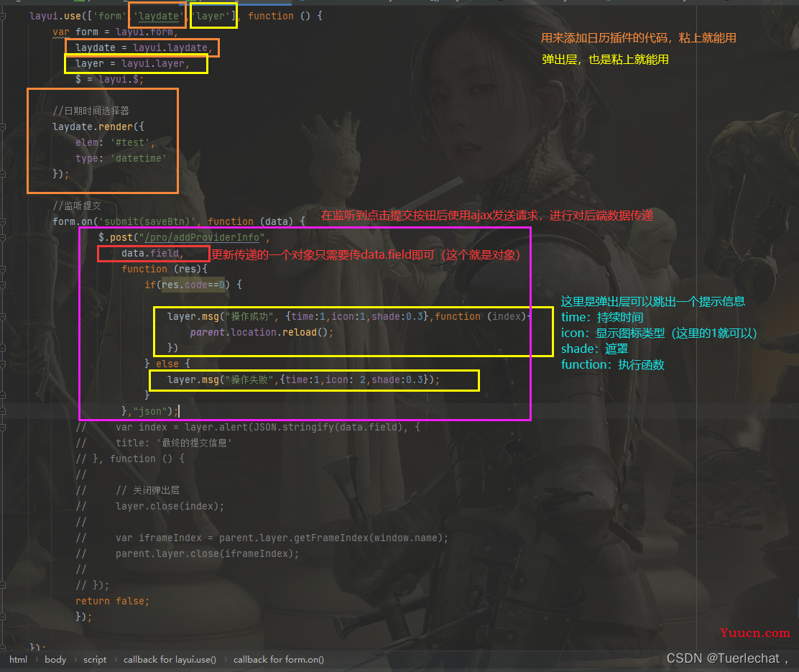Open the 'callback for layui.use()' breadcrumb
This screenshot has width=799, height=672.
[x=170, y=659]
